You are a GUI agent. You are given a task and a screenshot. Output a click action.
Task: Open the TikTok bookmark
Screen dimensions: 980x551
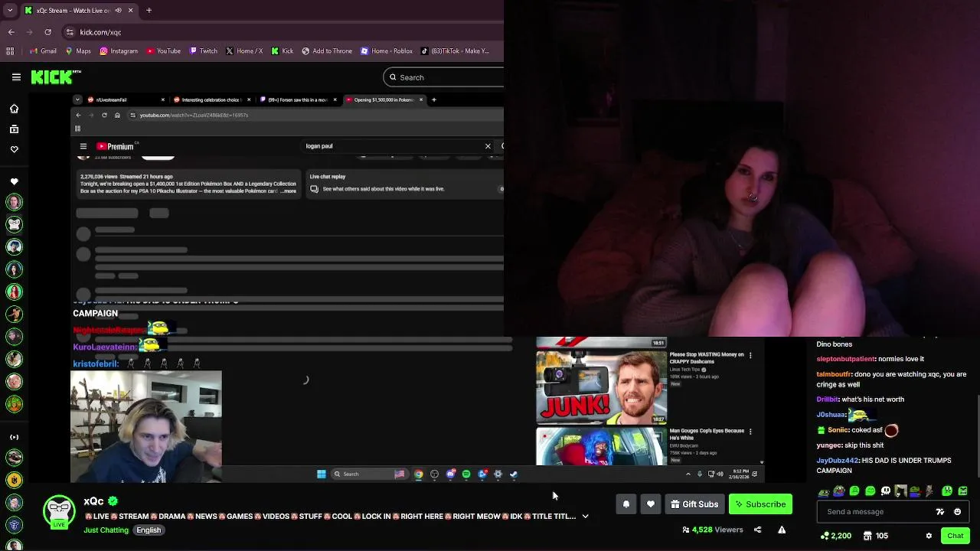(x=455, y=51)
